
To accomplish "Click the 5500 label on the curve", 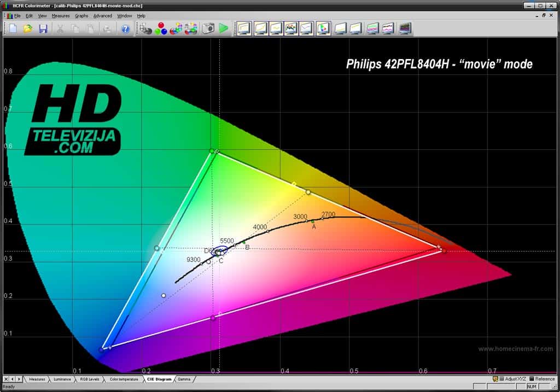I will 227,241.
